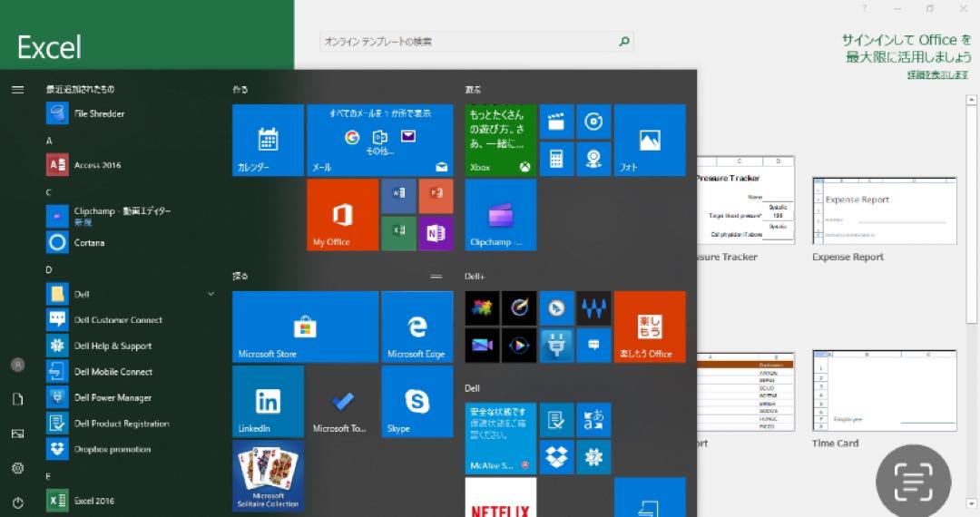Open Microsoft Solitaire Collection tile
The height and width of the screenshot is (517, 980).
[x=268, y=476]
